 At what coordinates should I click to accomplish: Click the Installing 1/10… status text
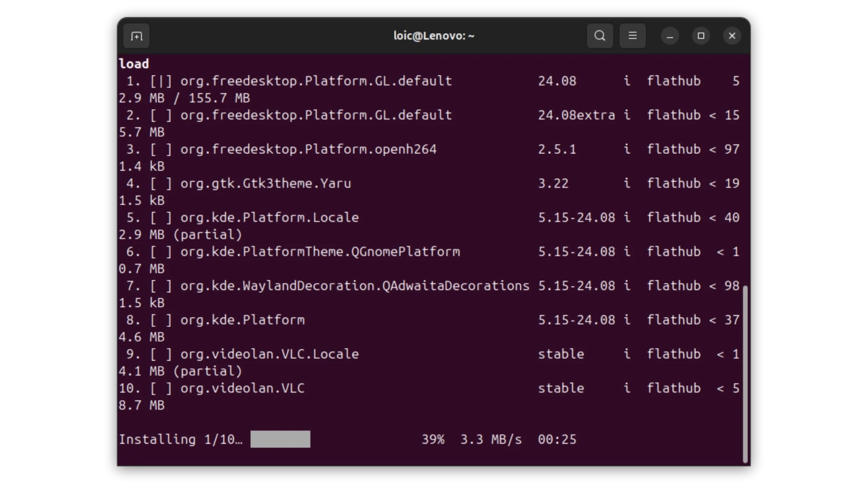pos(180,439)
